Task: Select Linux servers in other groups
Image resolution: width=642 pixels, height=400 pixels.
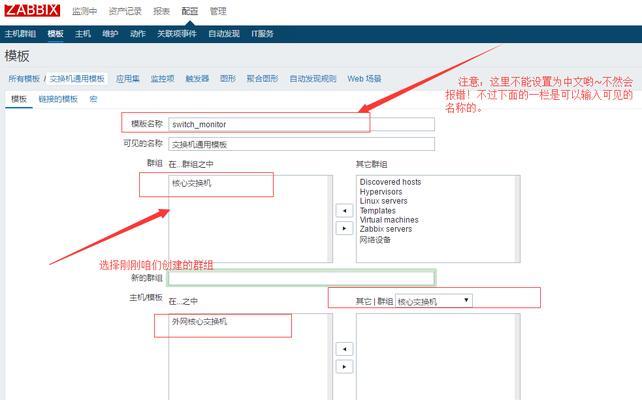Action: click(x=383, y=201)
